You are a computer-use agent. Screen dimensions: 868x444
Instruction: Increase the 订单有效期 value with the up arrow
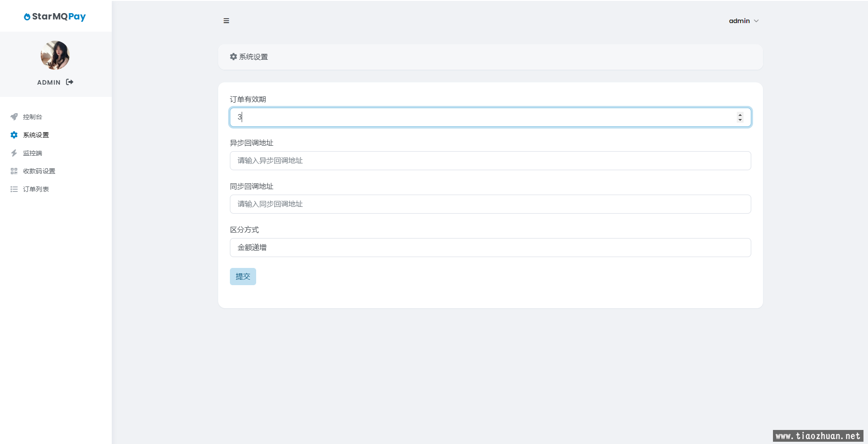pyautogui.click(x=740, y=115)
